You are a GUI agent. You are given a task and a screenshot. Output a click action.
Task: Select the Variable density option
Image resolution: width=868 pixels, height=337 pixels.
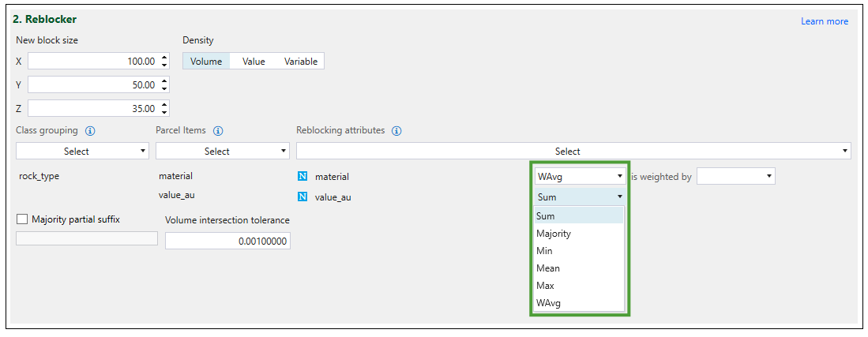(301, 62)
